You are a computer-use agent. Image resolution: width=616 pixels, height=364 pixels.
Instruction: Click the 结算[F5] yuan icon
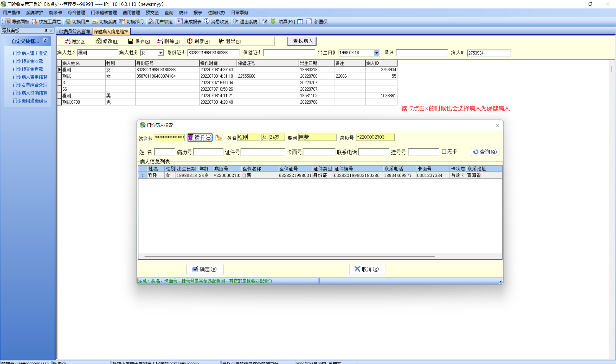(x=273, y=22)
